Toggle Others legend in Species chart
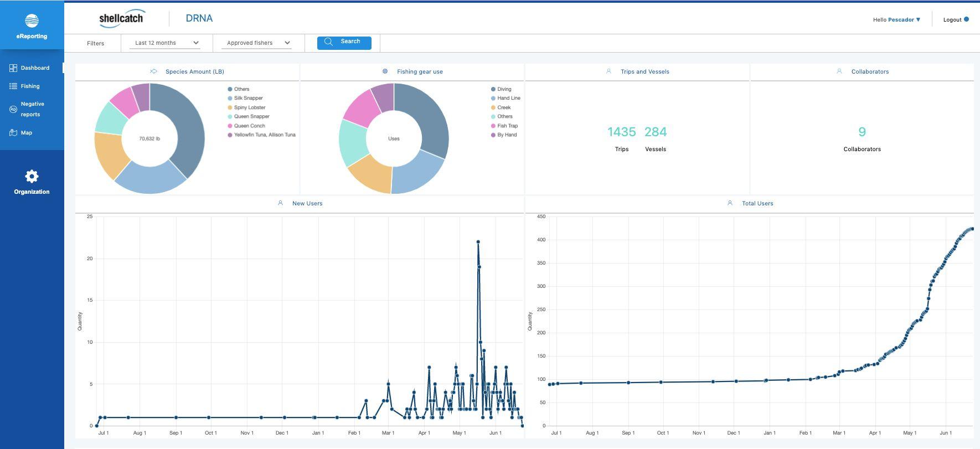 [239, 89]
